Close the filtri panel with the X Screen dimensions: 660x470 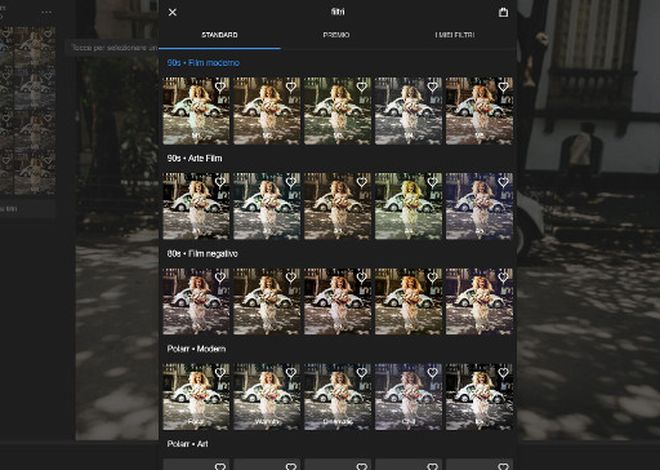(x=172, y=12)
